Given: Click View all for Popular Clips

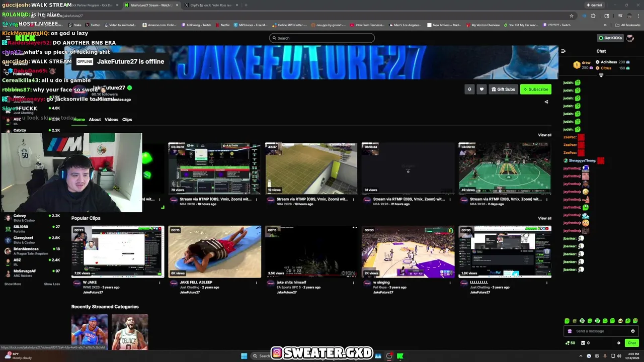Looking at the screenshot, I should coord(544,218).
